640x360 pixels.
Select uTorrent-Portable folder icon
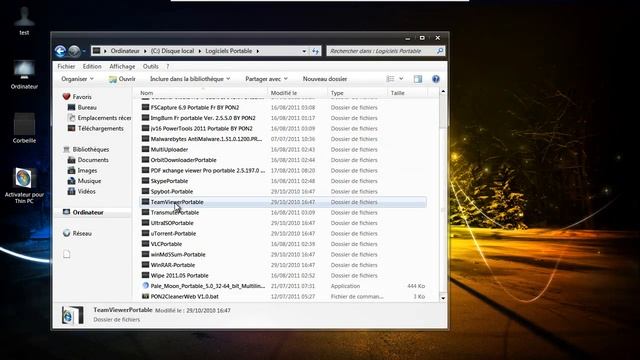coord(145,233)
